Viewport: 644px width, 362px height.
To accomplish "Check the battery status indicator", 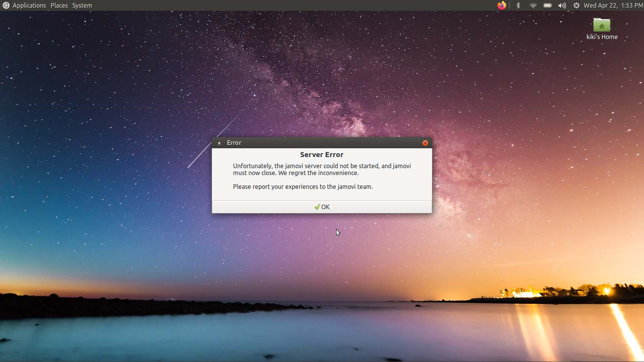I will click(547, 5).
